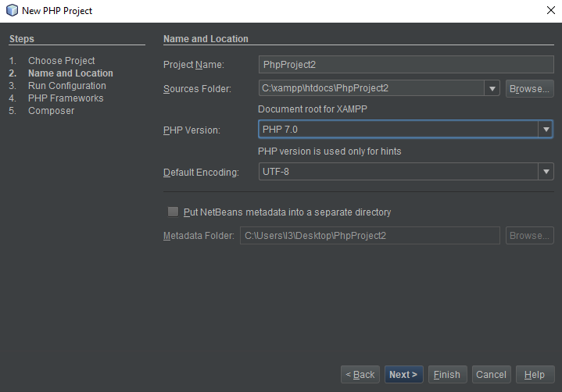Click the Sources Folder path field
Image resolution: width=562 pixels, height=392 pixels.
[371, 88]
